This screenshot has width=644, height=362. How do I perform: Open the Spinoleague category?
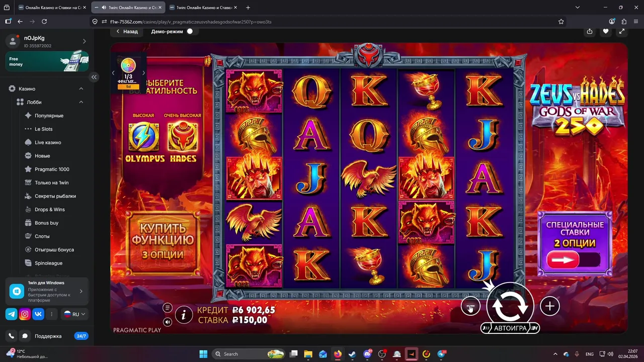48,263
